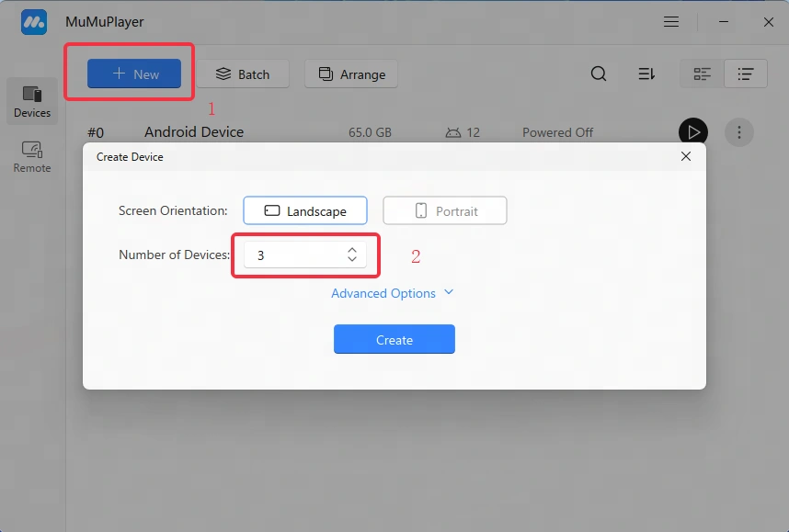Open the hamburger menu in title bar

672,22
